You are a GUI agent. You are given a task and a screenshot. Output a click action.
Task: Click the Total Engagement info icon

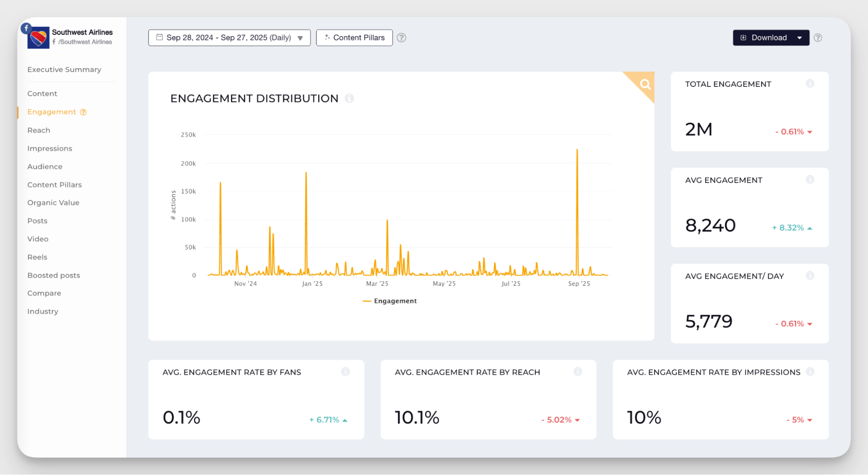tap(810, 83)
